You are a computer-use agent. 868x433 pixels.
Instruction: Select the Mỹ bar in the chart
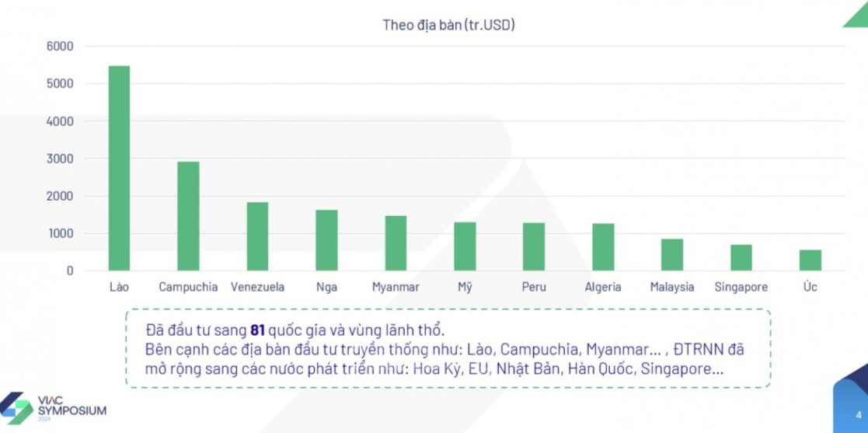coord(465,246)
